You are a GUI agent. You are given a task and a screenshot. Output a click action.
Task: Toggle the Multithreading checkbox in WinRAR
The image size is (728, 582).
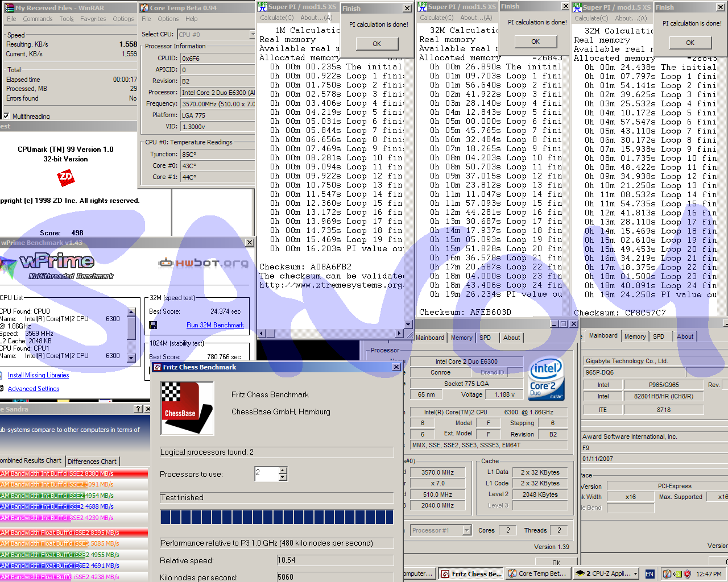coord(6,116)
